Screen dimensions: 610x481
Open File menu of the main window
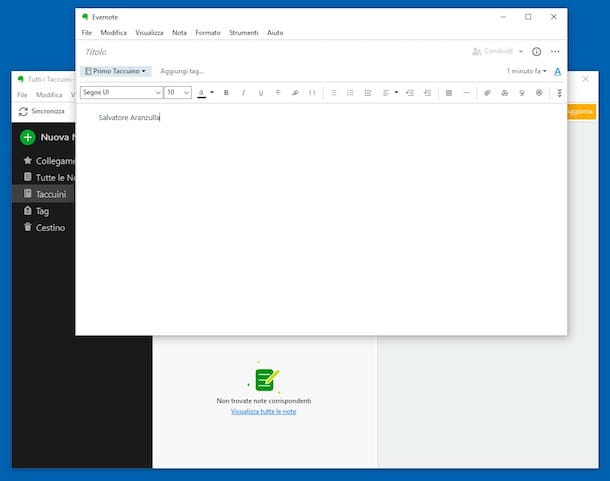coord(22,95)
